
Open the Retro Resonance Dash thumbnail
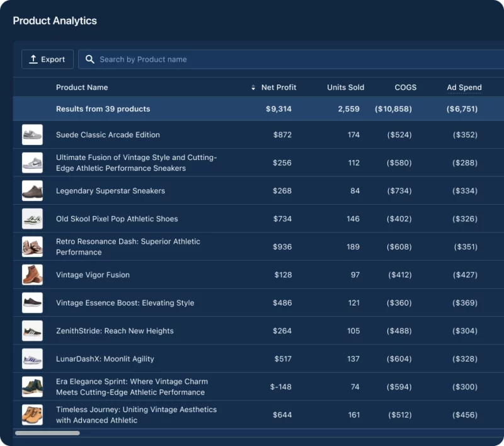pyautogui.click(x=32, y=247)
